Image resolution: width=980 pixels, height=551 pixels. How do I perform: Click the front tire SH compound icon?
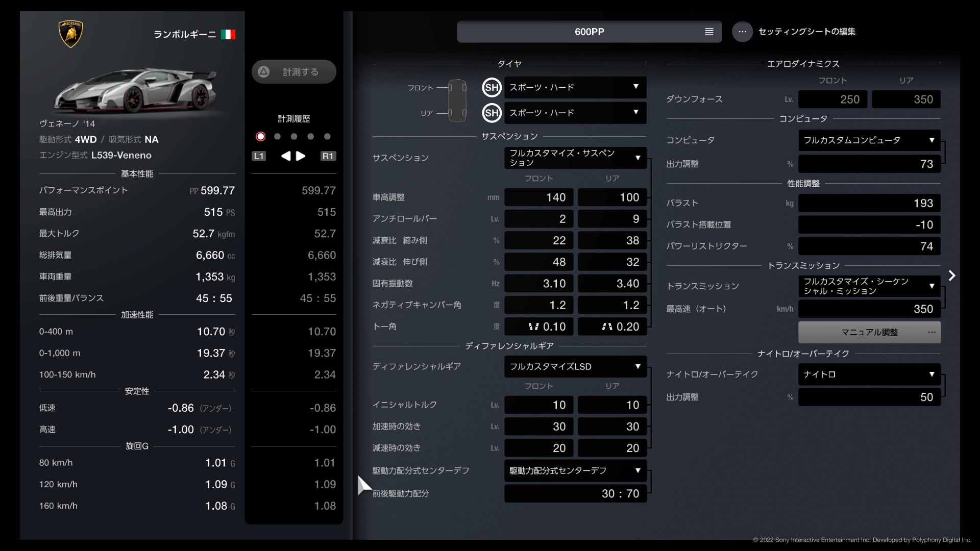tap(492, 87)
